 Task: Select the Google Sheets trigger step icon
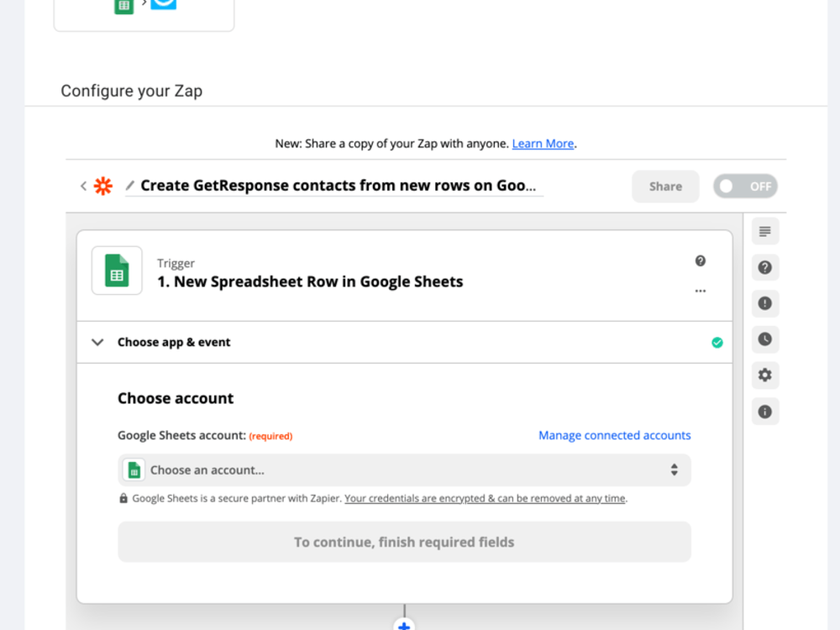(x=117, y=270)
